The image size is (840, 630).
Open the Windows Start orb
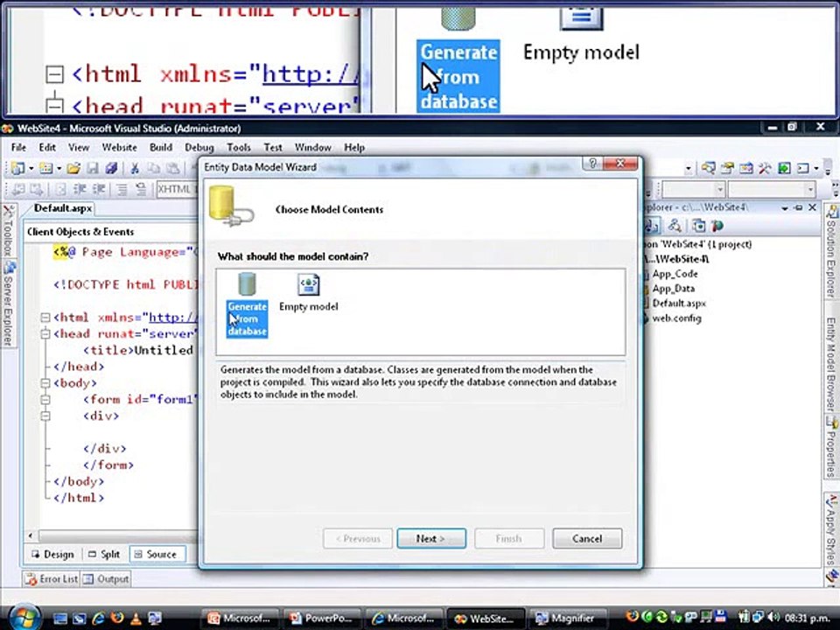point(23,617)
